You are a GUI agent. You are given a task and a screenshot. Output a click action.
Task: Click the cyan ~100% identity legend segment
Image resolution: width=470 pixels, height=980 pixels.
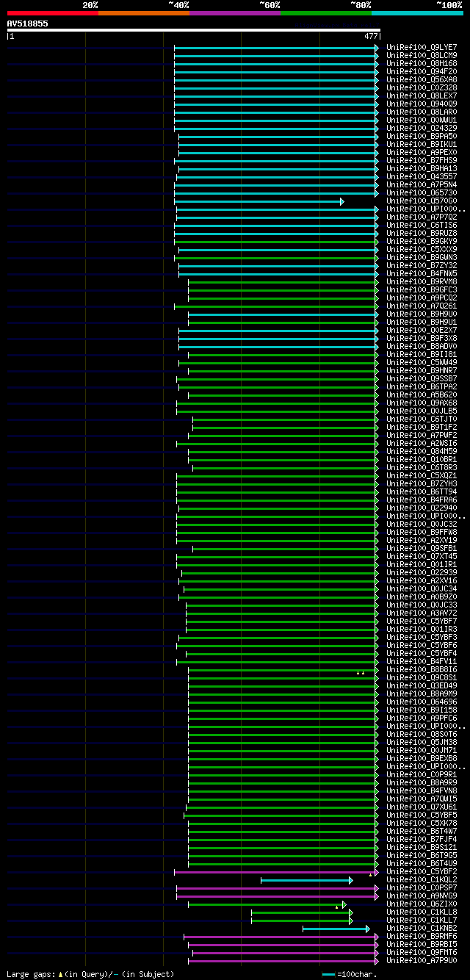[416, 12]
